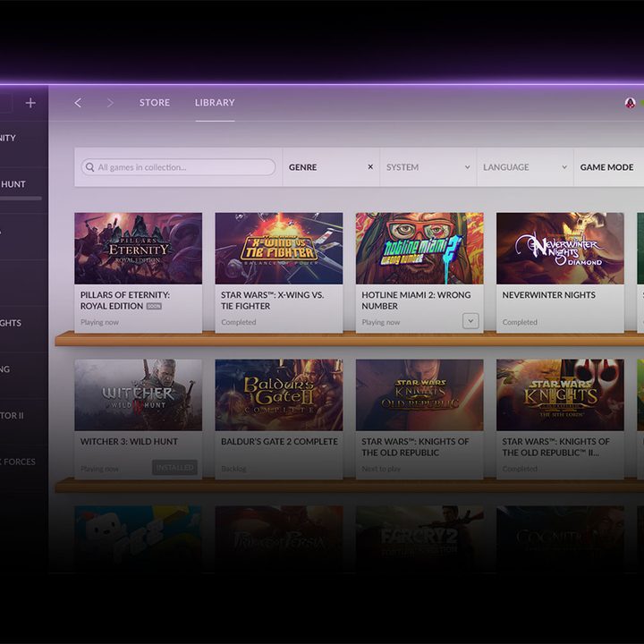Open Knights of the Old Republic II cover
The height and width of the screenshot is (644, 644).
[x=560, y=395]
